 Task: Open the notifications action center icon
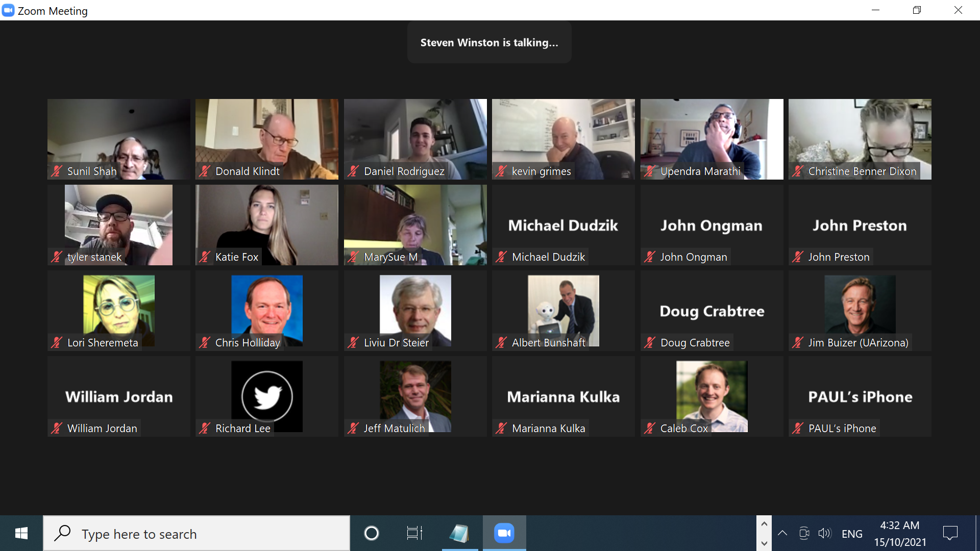950,534
